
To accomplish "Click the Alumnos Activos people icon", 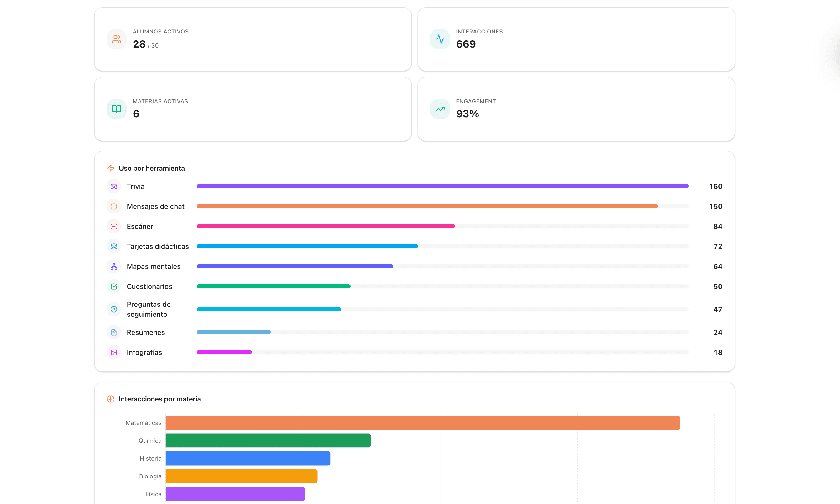I will [117, 39].
